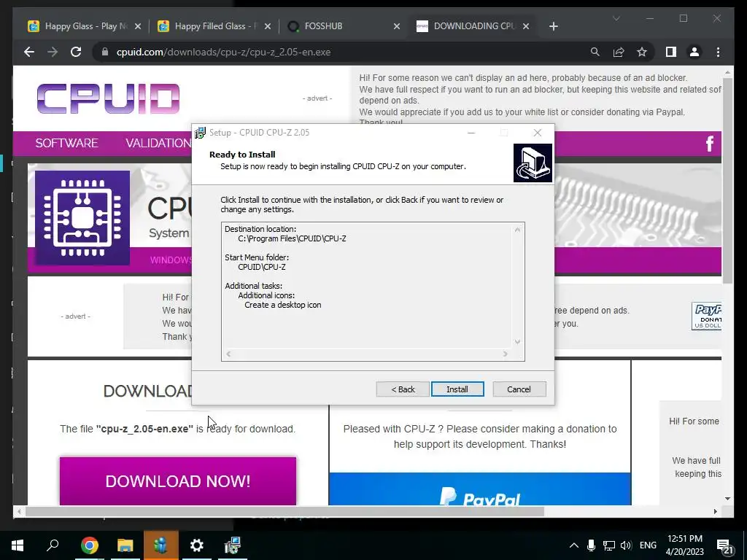Click the DOWNLOAD NOW! button

click(x=178, y=481)
